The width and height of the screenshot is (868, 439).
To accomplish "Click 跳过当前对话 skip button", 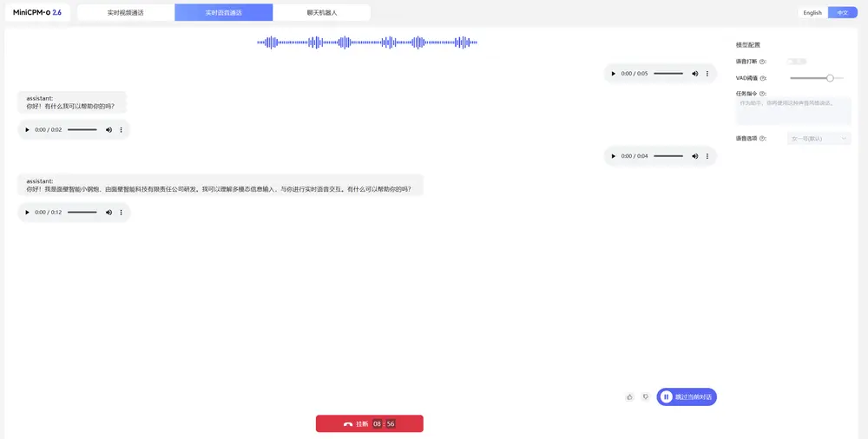I will 687,397.
